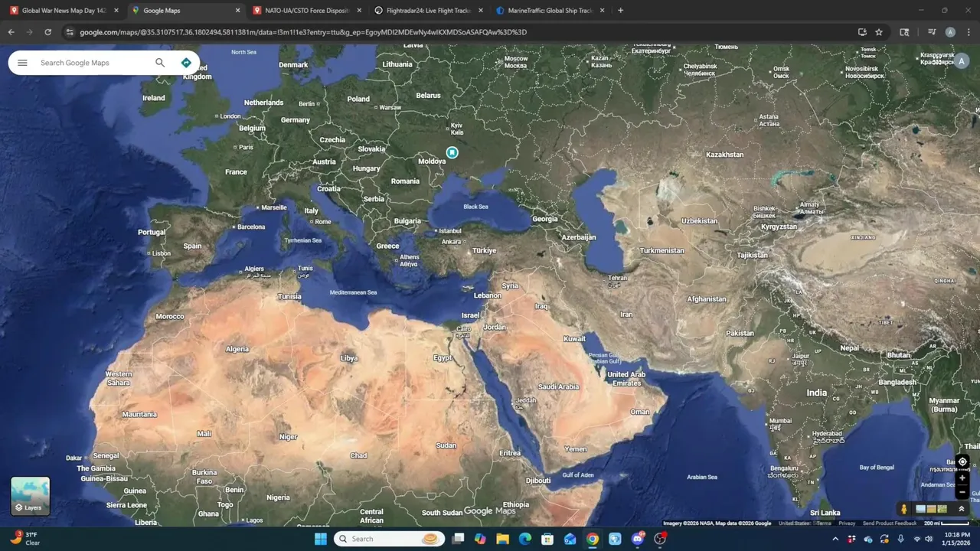Click the Algeria country label
This screenshot has height=551, width=980.
237,349
